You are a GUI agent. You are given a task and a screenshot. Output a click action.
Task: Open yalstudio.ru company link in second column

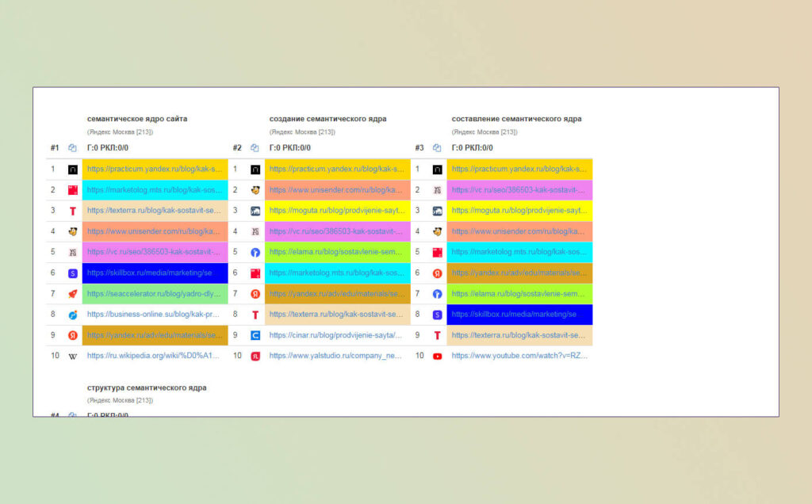[335, 356]
